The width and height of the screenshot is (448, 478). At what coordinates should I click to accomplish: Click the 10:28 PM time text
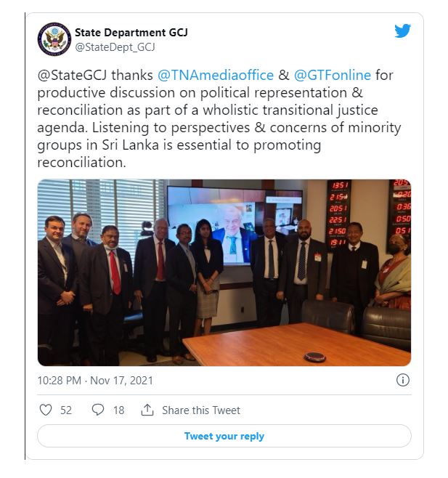pos(60,381)
